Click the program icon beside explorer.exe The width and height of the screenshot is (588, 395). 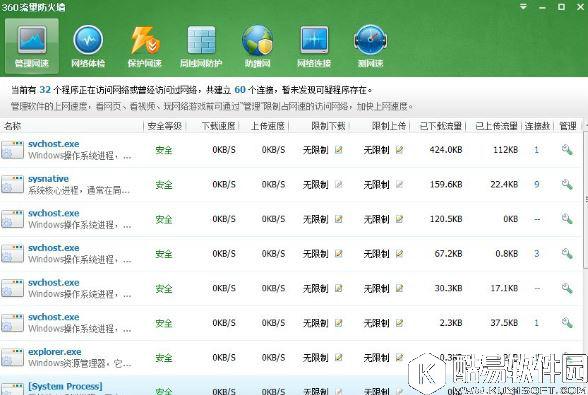(x=12, y=358)
